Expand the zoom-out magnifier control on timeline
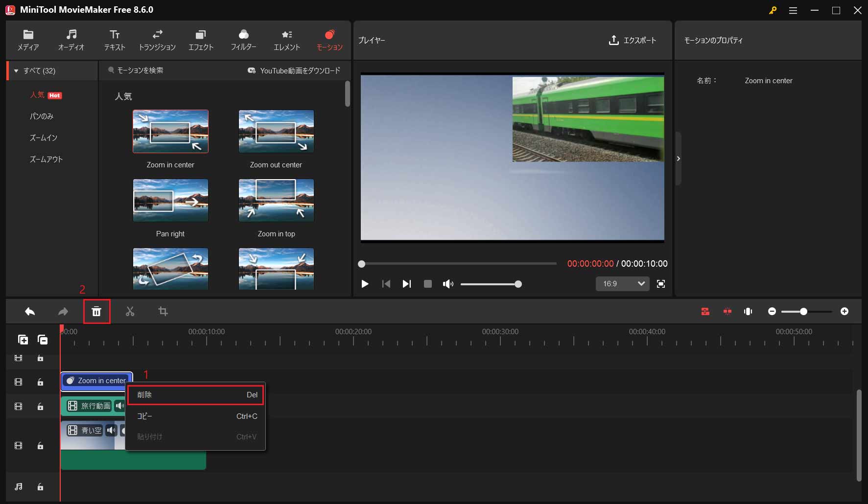Viewport: 868px width, 504px height. coord(773,311)
